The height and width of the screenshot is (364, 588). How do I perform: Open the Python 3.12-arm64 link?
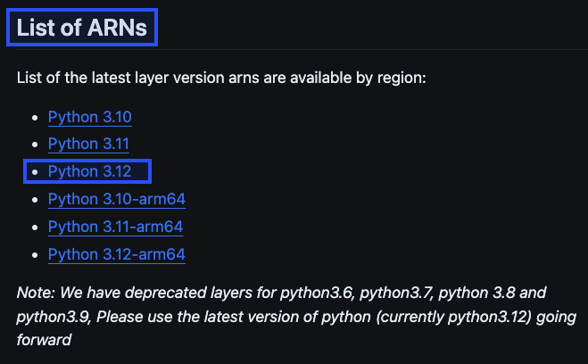point(117,254)
